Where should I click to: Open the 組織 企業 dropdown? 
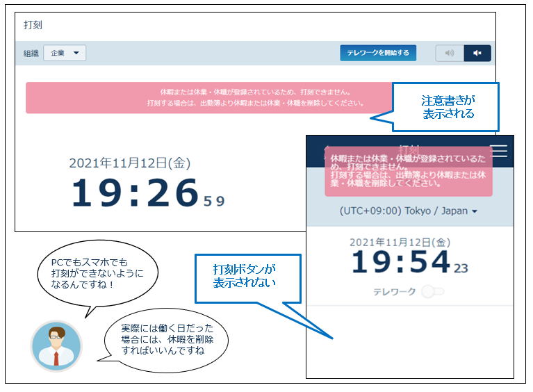tap(65, 53)
